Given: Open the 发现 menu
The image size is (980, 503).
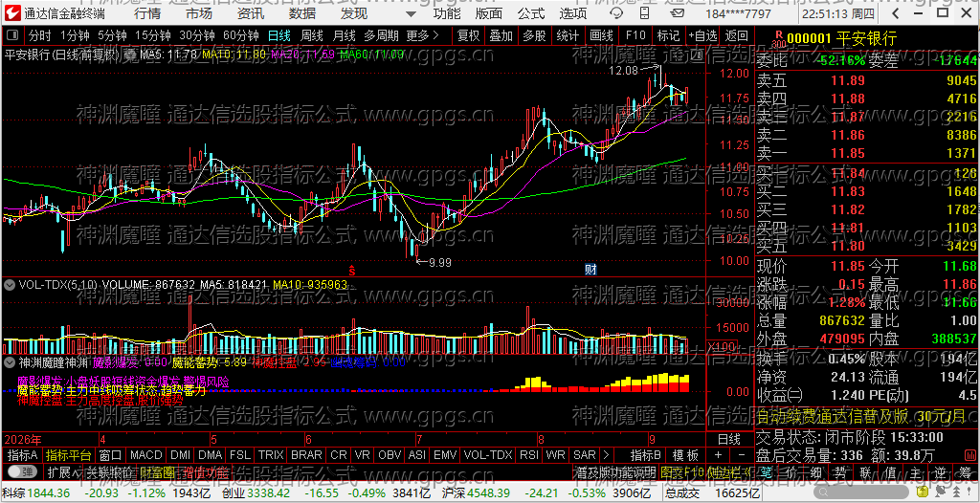Looking at the screenshot, I should [x=354, y=13].
